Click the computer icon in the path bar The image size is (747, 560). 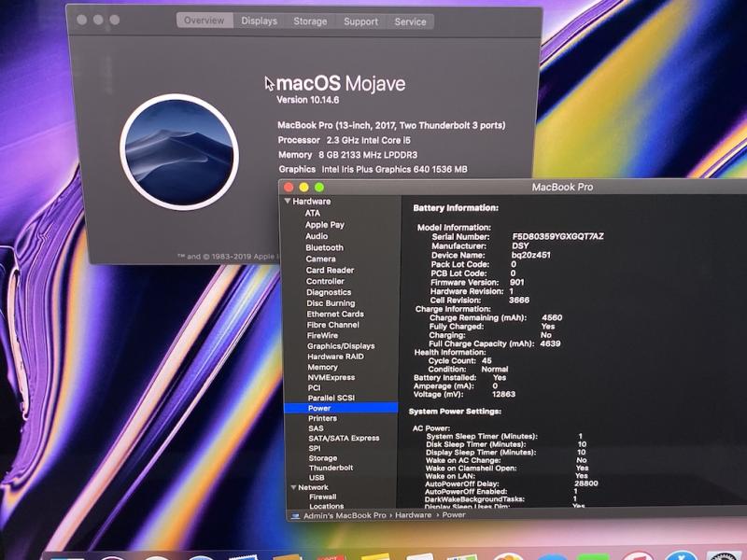click(295, 516)
